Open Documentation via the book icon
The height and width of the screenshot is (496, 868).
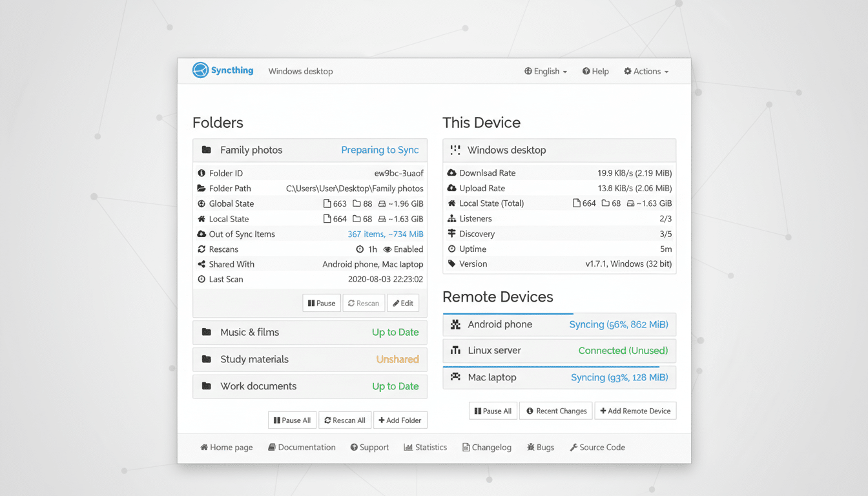pos(272,447)
